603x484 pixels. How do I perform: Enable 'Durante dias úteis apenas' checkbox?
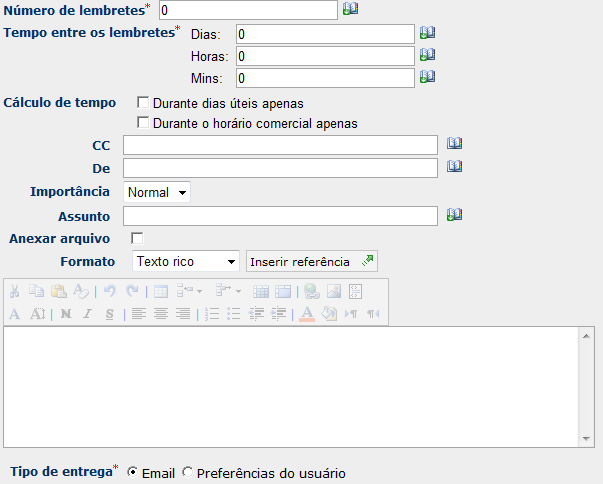point(143,102)
